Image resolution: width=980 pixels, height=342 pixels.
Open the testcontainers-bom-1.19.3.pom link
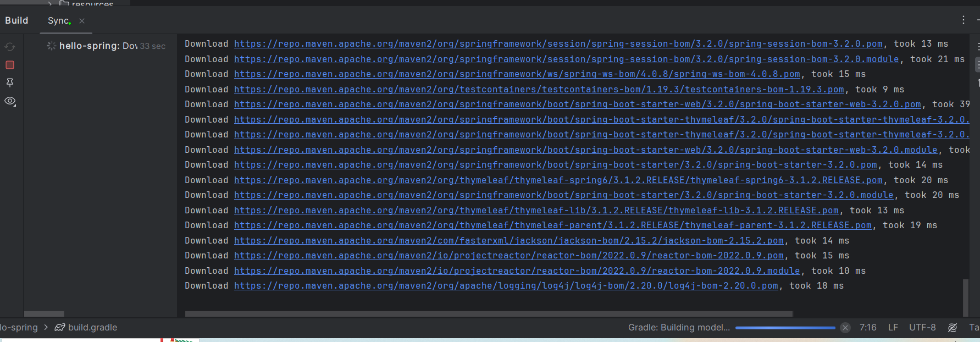pyautogui.click(x=539, y=90)
